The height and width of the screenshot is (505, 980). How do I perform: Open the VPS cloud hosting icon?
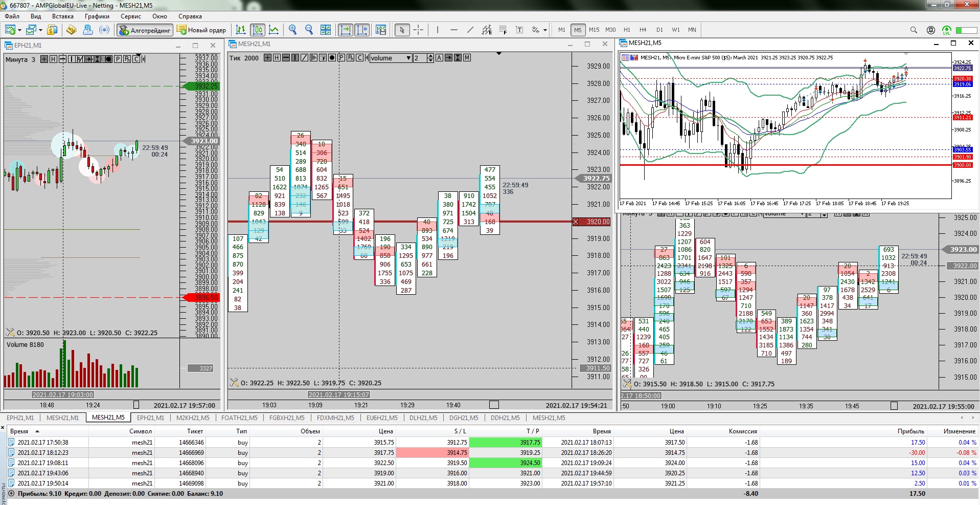pos(88,30)
